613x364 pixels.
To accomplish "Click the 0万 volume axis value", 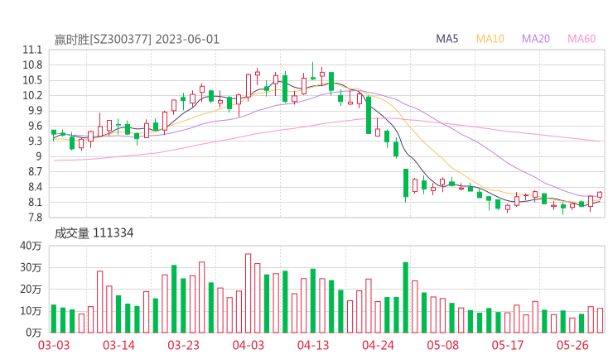I will 33,333.
